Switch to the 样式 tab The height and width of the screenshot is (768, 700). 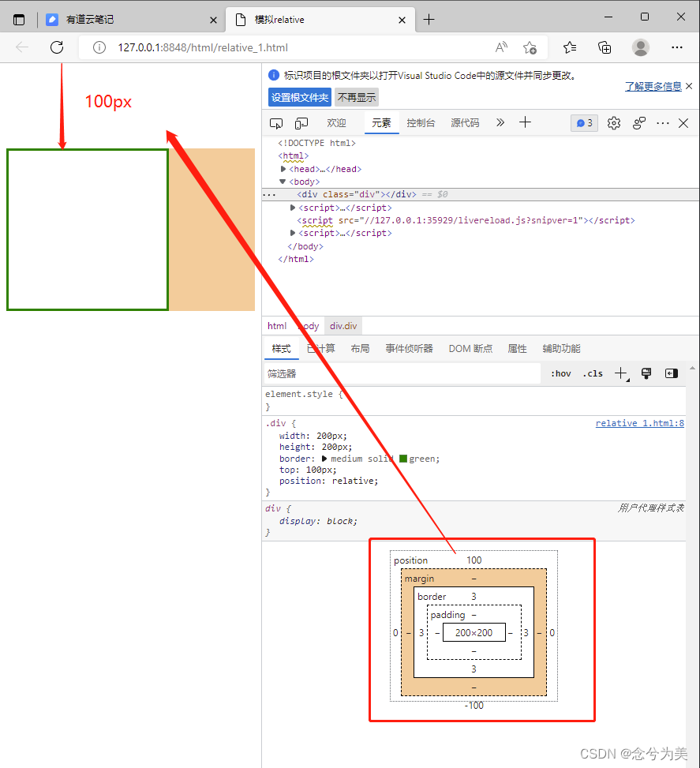281,349
